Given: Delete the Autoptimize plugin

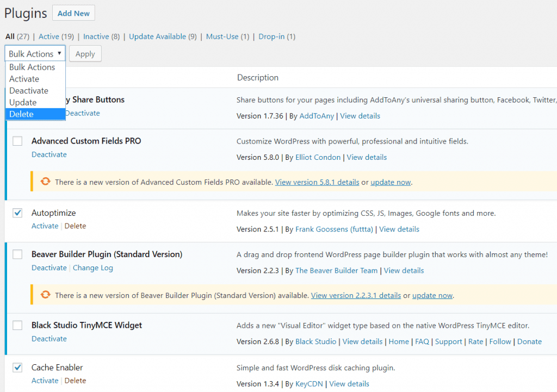Looking at the screenshot, I should coord(75,226).
